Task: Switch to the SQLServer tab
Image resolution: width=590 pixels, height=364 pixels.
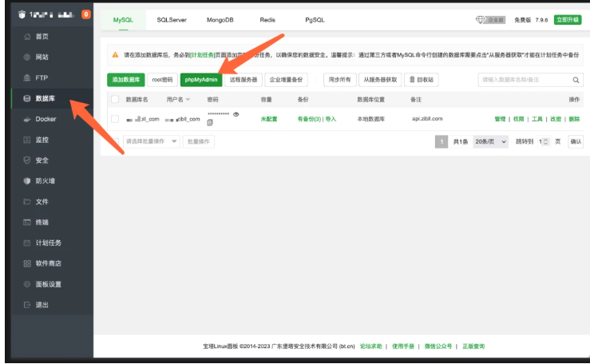Action: click(x=172, y=19)
